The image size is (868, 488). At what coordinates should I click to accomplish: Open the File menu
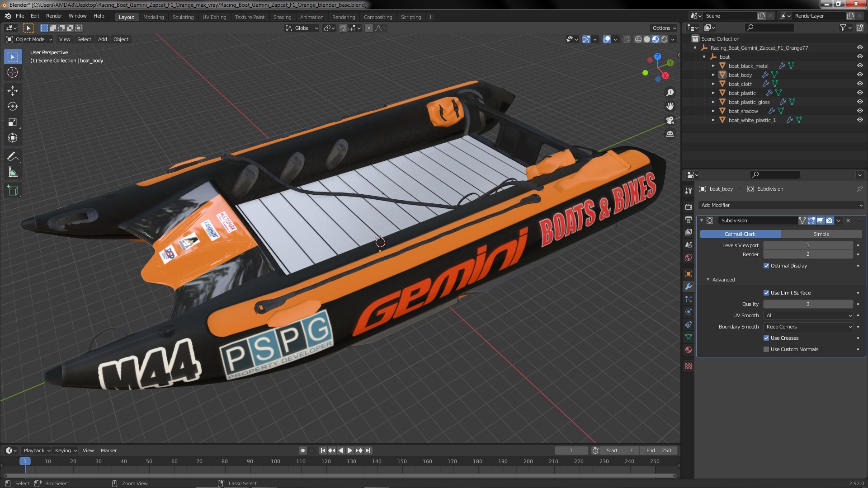click(20, 16)
